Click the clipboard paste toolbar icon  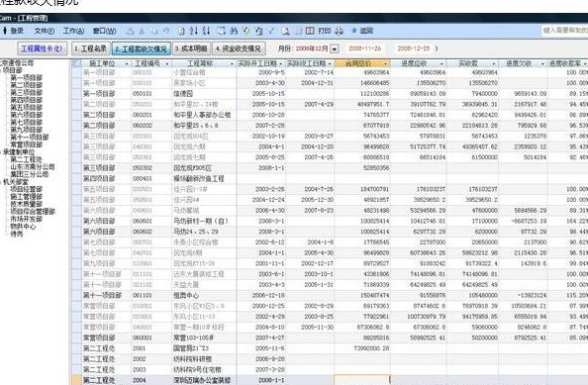click(258, 31)
